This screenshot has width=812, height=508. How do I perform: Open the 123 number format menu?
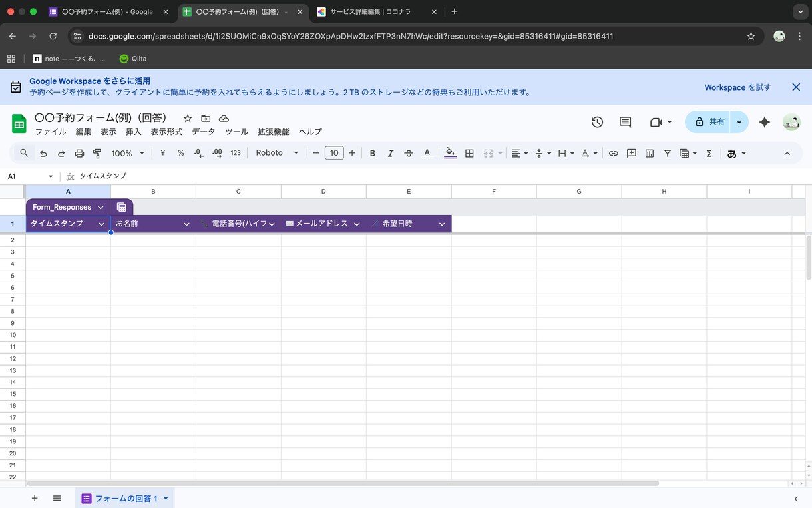(236, 153)
